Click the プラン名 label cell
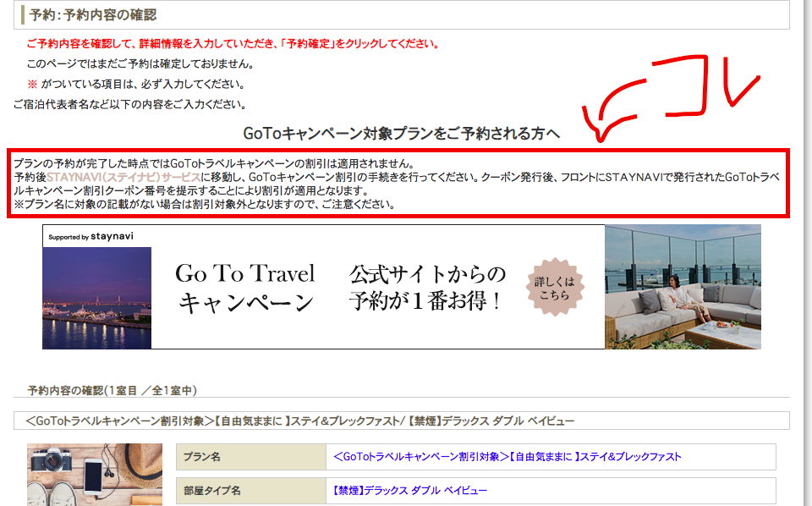This screenshot has width=812, height=506. 251,457
